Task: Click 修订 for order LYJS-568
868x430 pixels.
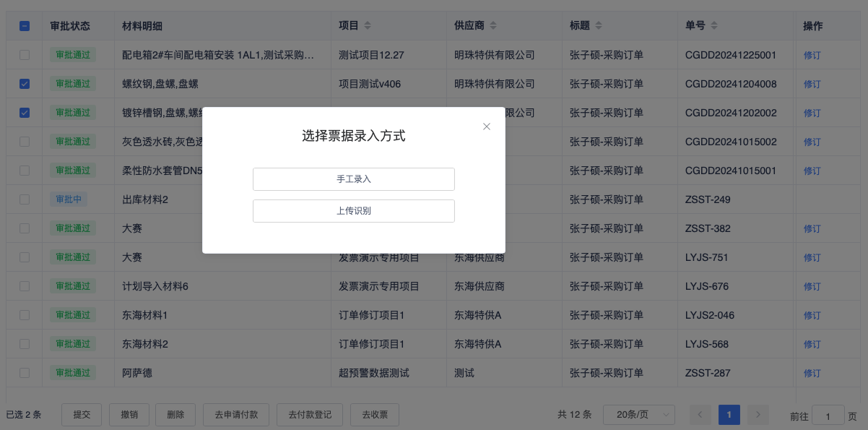Action: [x=812, y=344]
